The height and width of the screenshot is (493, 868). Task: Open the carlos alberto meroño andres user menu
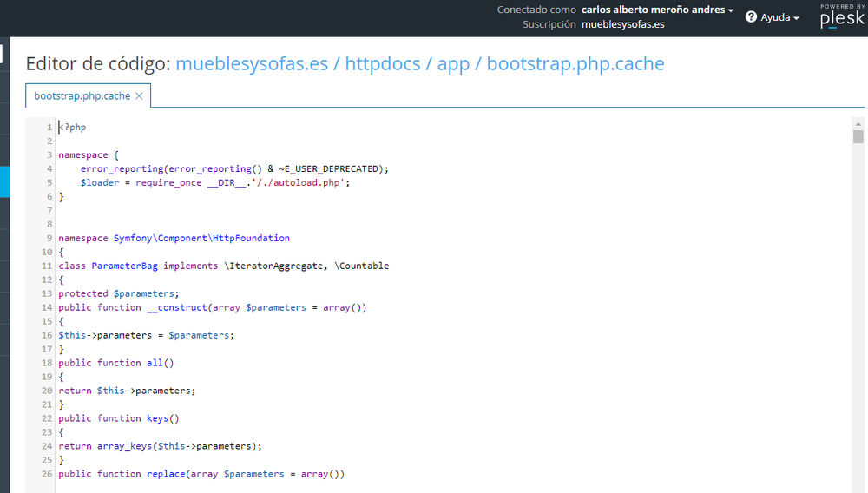pos(657,10)
